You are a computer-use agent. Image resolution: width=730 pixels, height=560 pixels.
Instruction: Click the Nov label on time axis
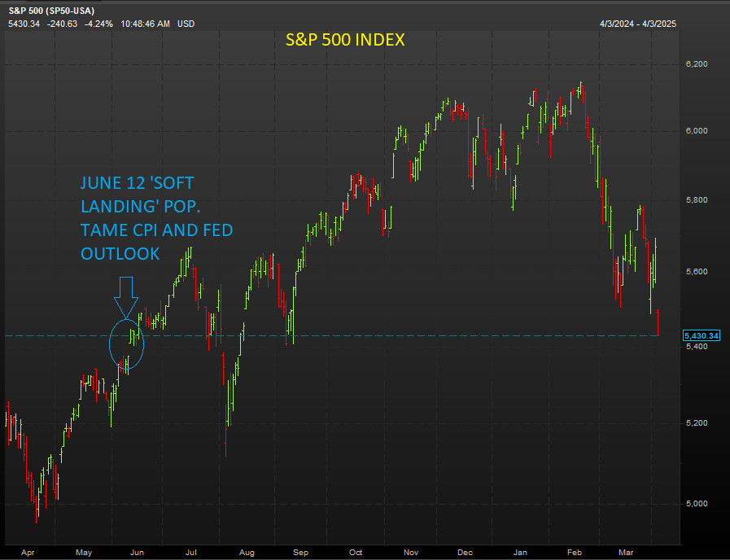411,553
